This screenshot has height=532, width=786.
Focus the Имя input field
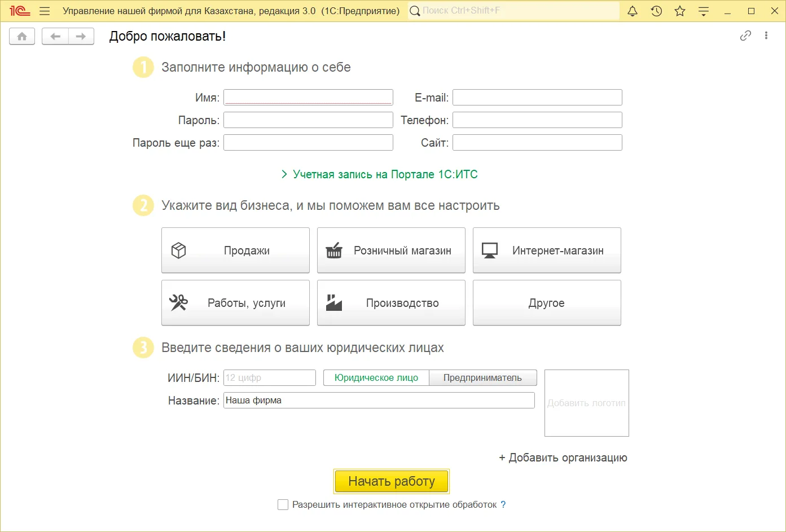(308, 97)
